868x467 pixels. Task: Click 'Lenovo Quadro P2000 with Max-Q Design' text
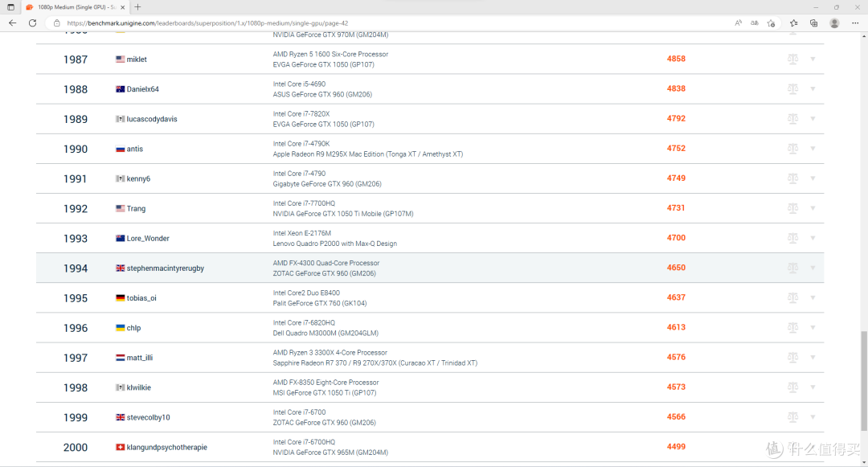(335, 244)
